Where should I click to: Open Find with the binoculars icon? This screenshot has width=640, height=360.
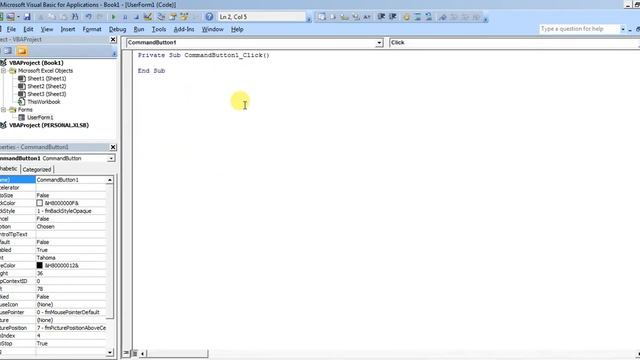(75, 17)
